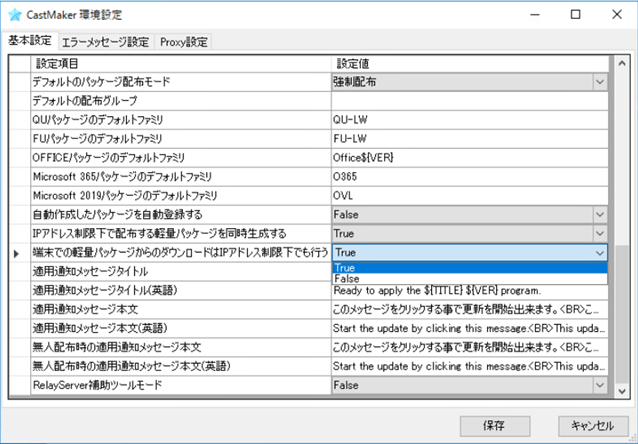Edit the 無人配布時の適用通知メッセージ本文(英語) value cell
Image resolution: width=638 pixels, height=444 pixels.
pyautogui.click(x=470, y=366)
